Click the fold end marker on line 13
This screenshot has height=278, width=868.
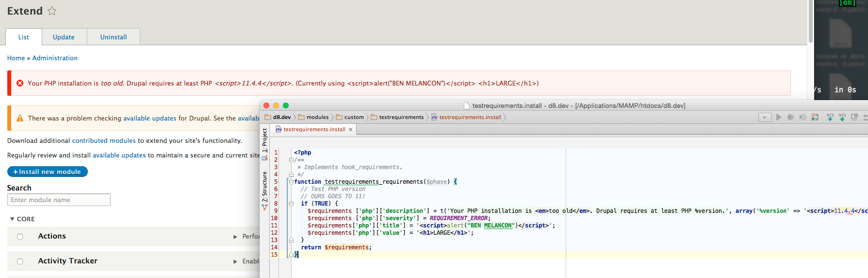(x=291, y=240)
